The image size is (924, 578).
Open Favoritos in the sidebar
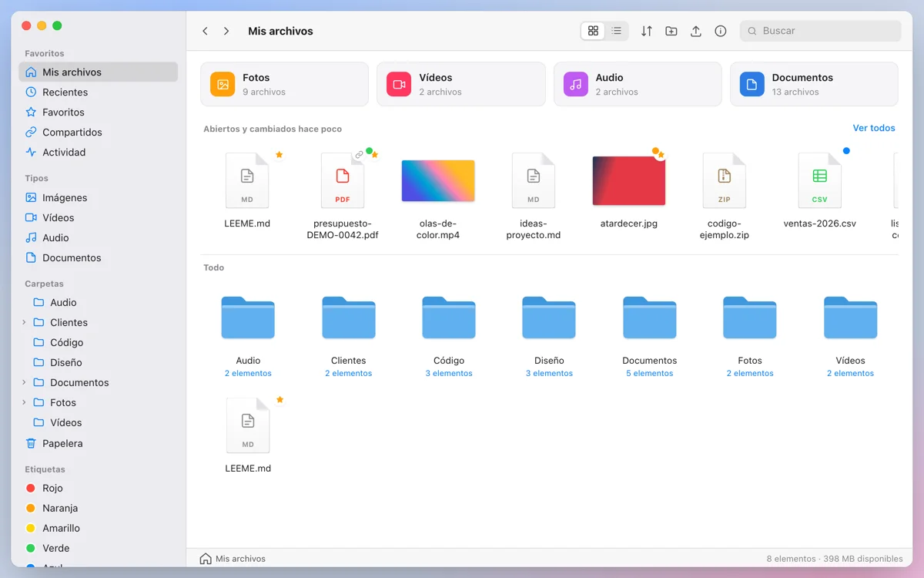point(99,112)
